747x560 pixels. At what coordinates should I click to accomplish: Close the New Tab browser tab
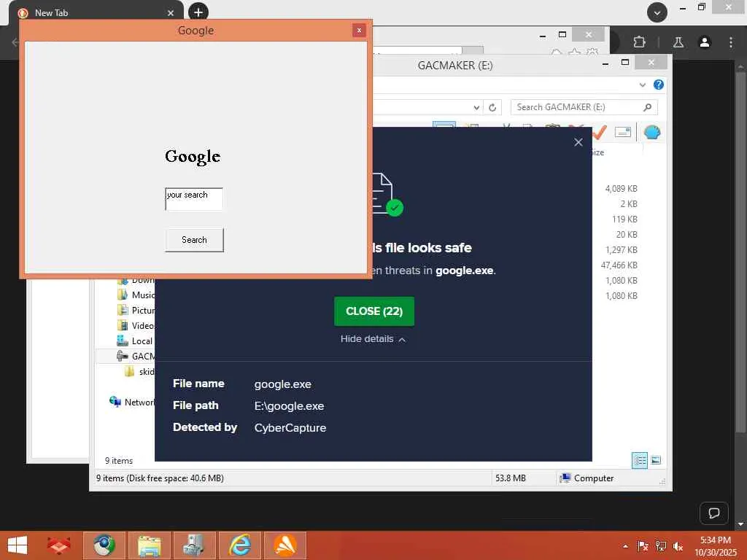click(x=171, y=13)
